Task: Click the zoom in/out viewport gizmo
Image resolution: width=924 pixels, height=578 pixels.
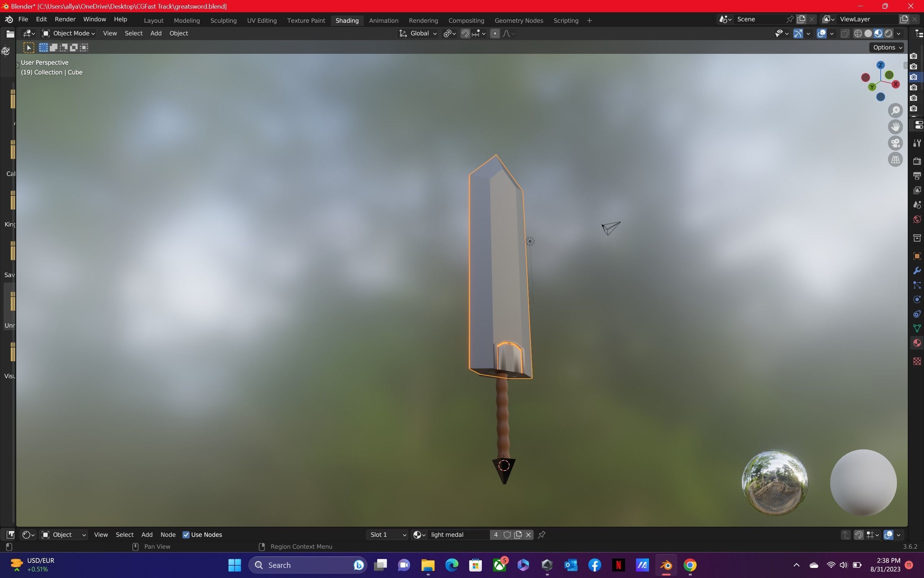Action: point(895,111)
